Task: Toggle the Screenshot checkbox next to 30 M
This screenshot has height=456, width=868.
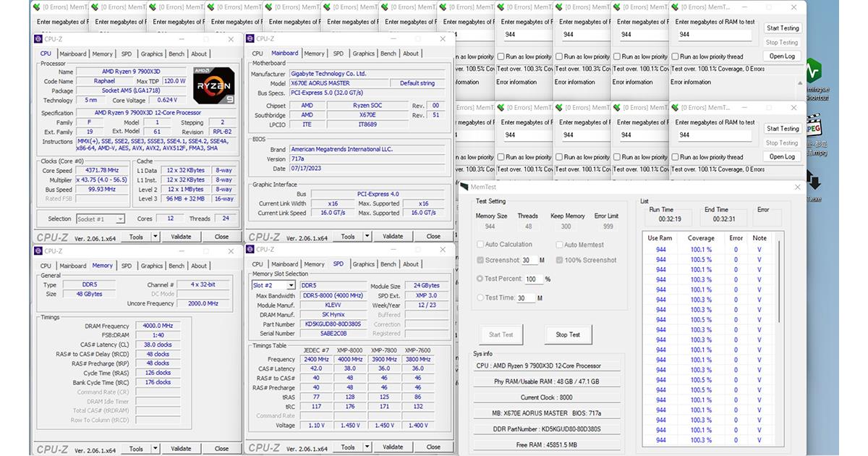Action: [480, 260]
